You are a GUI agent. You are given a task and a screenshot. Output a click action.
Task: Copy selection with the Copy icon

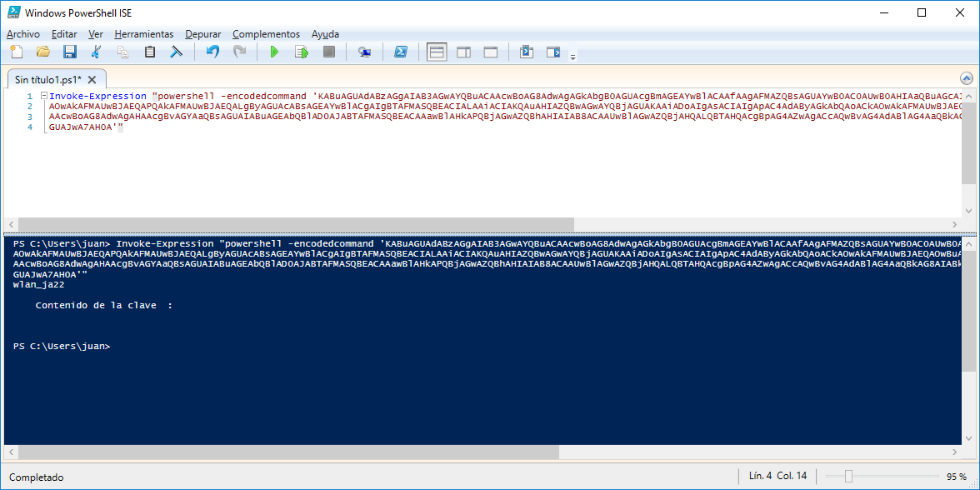(x=123, y=52)
